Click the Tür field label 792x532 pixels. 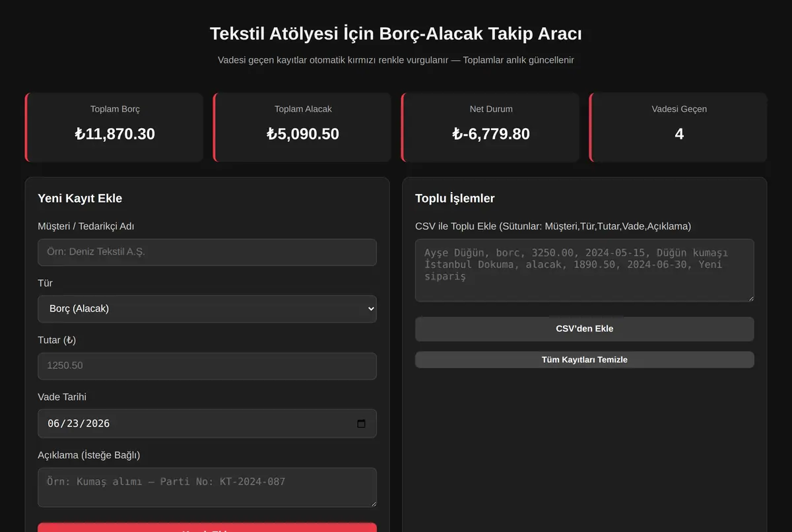point(46,283)
